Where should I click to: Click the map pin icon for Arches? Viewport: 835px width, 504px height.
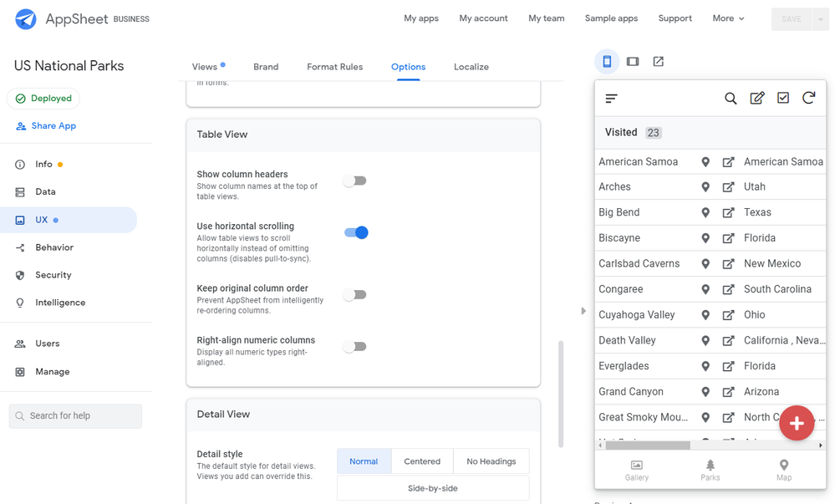pos(705,187)
